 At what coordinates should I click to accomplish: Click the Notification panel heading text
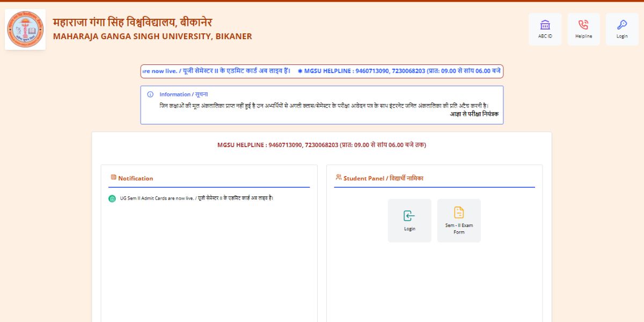[135, 178]
